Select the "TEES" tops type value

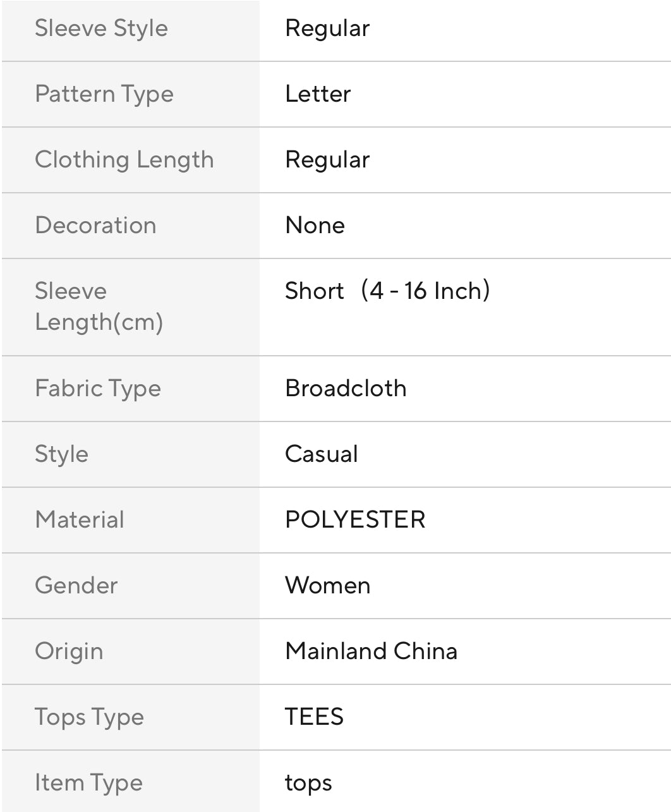pos(314,717)
